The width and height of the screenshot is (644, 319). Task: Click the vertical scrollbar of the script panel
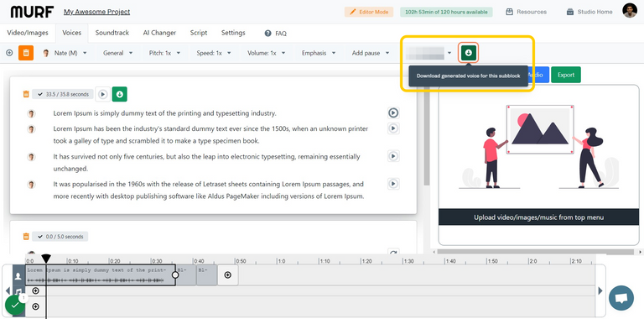coord(427,136)
